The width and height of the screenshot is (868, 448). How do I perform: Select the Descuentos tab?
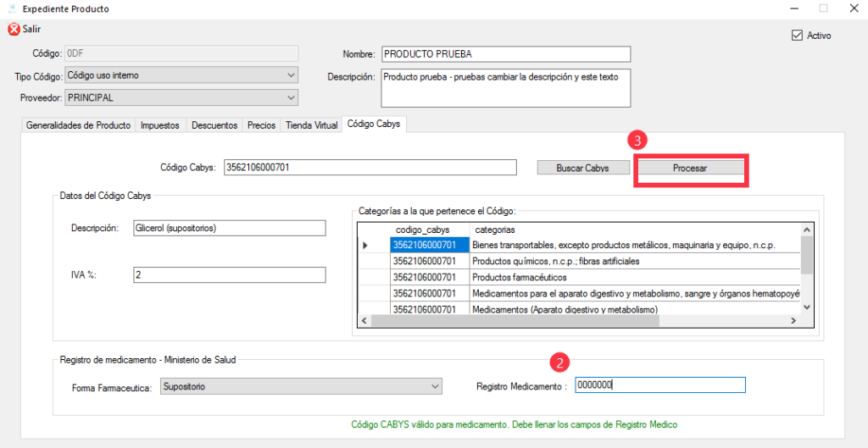pyautogui.click(x=214, y=125)
